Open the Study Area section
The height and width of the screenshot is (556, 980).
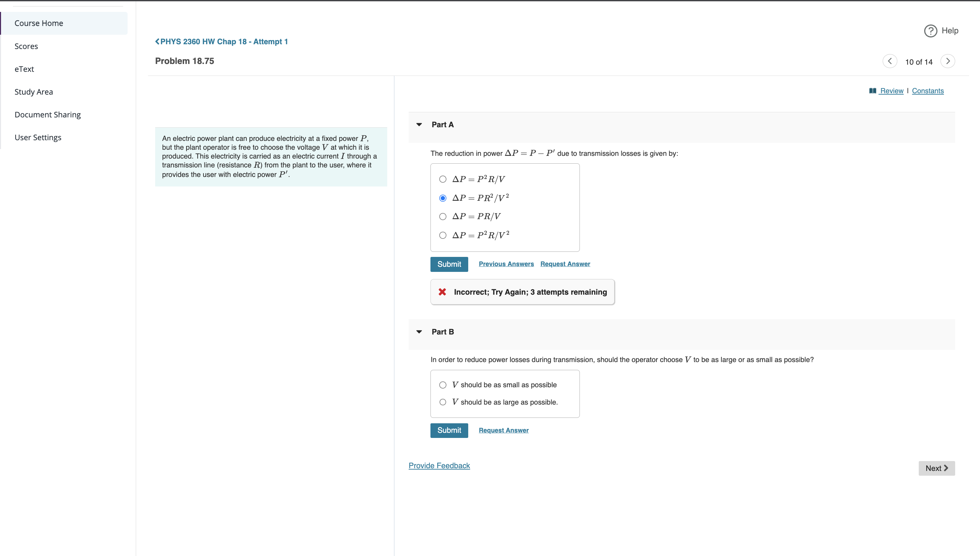tap(34, 92)
